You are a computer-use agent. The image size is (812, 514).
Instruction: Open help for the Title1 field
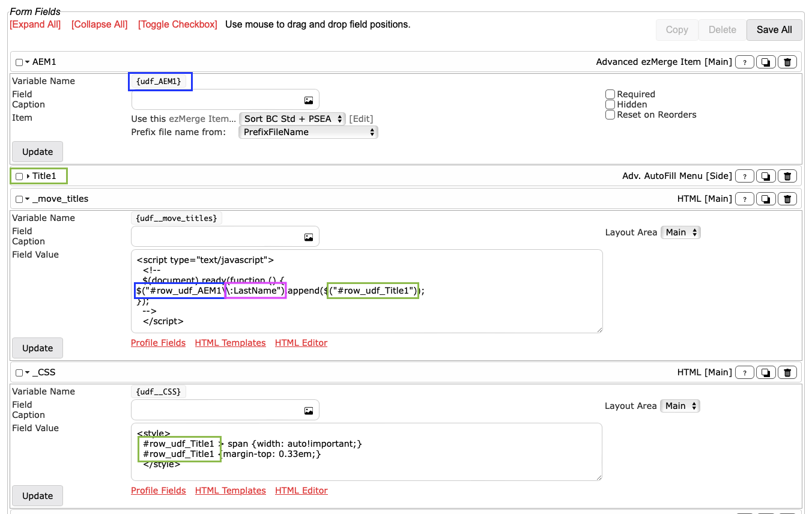[745, 176]
